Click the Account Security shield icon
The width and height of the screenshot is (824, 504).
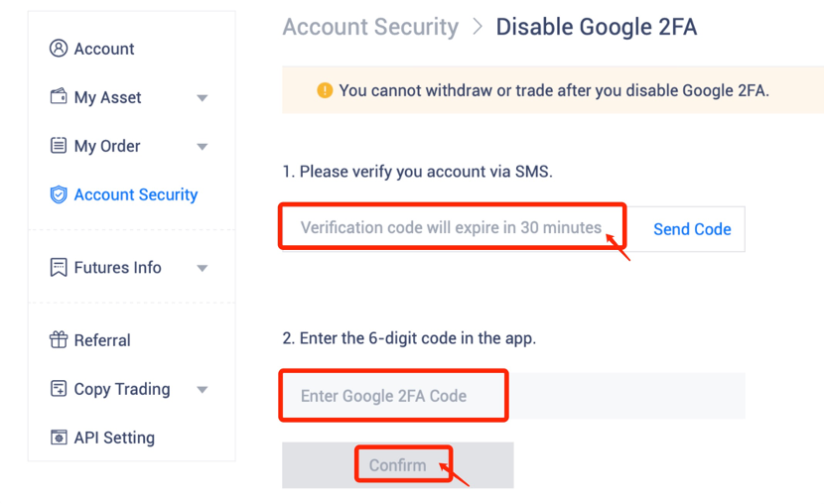(59, 194)
